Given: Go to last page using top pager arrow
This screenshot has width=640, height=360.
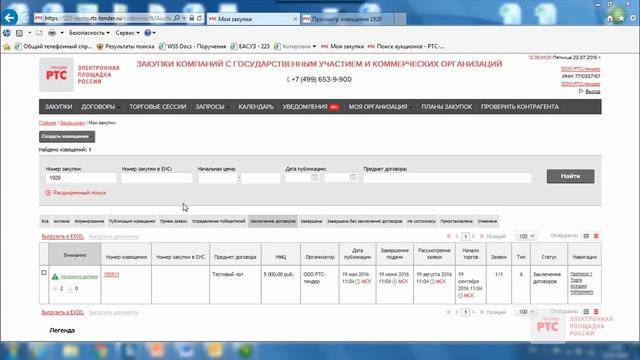Looking at the screenshot, I should coord(482,236).
